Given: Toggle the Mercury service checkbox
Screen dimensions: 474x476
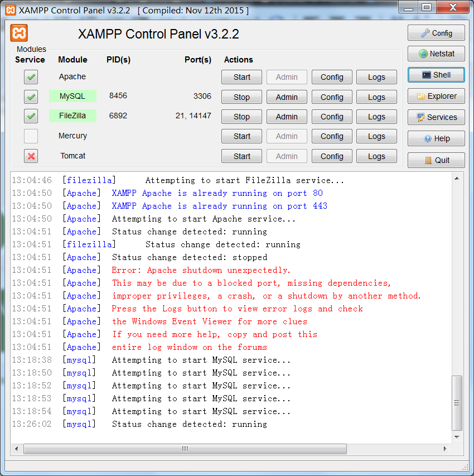Looking at the screenshot, I should tap(31, 136).
